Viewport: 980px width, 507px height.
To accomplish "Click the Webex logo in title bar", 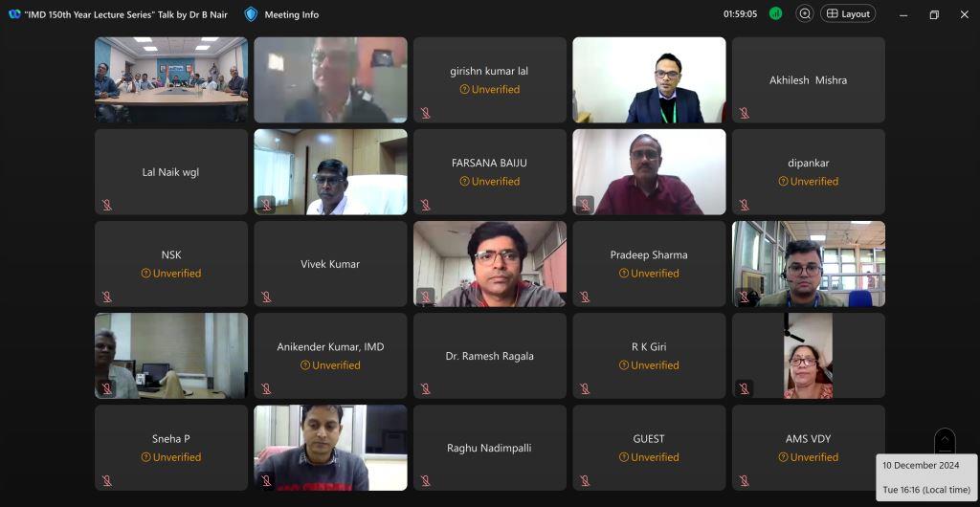I will 14,14.
